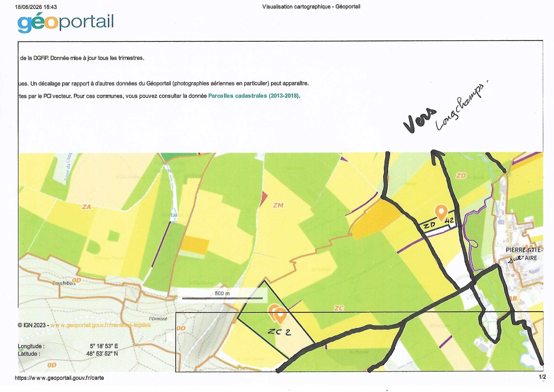Click the sentence about Donnée mise à jour tous les trimestres
This screenshot has width=554, height=392.
coord(82,58)
